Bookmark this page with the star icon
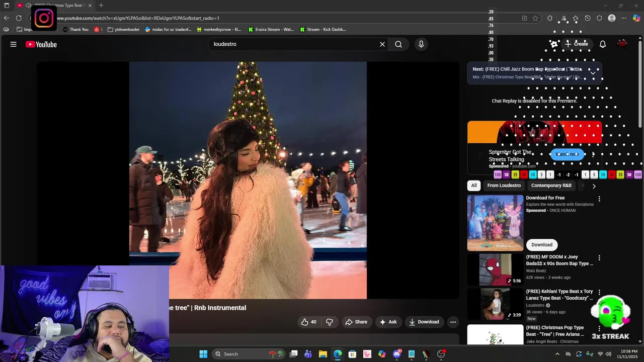 coord(535,18)
